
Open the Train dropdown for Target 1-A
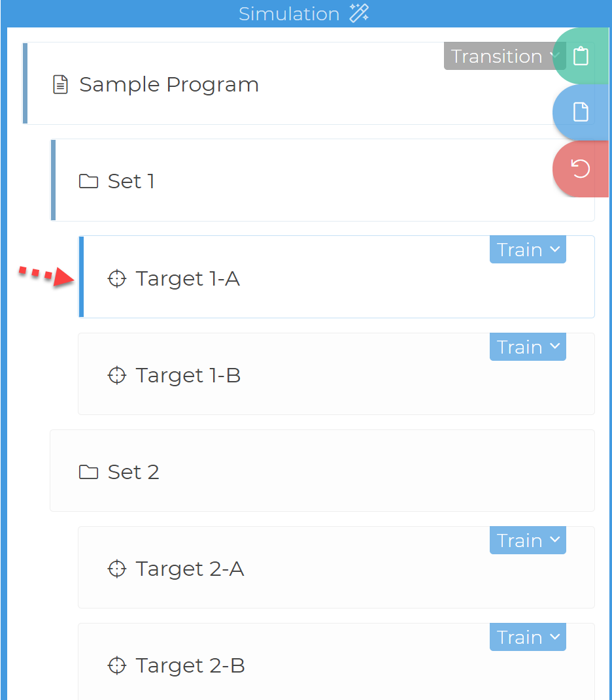coord(528,250)
